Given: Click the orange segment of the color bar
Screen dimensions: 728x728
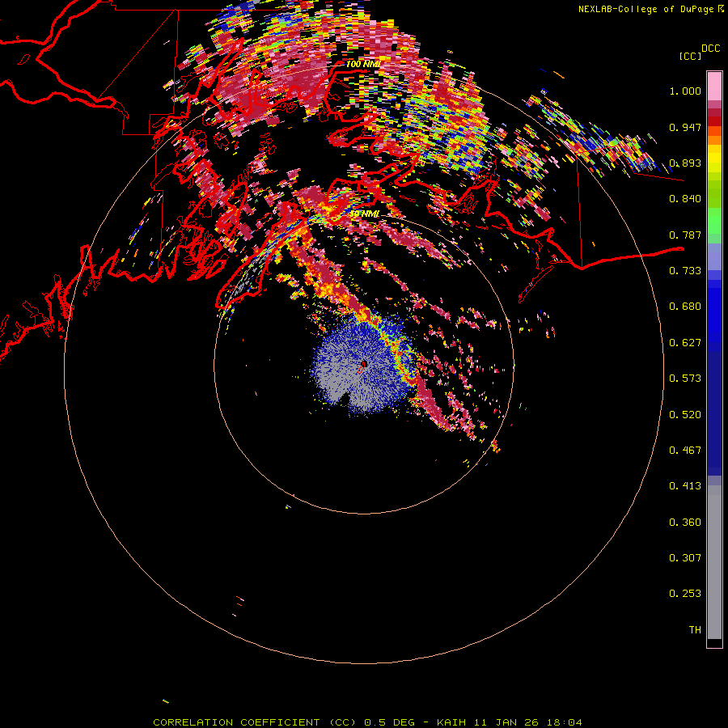Looking at the screenshot, I should [x=714, y=140].
